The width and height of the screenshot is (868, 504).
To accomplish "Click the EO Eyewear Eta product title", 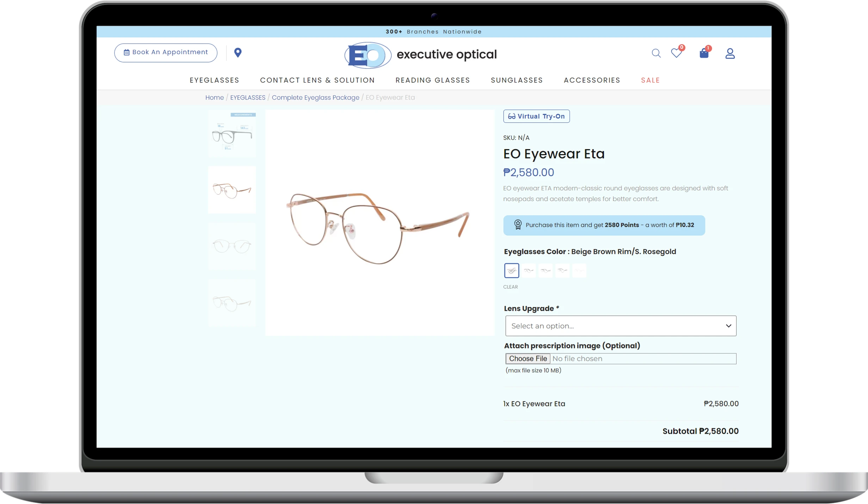I will coord(553,154).
